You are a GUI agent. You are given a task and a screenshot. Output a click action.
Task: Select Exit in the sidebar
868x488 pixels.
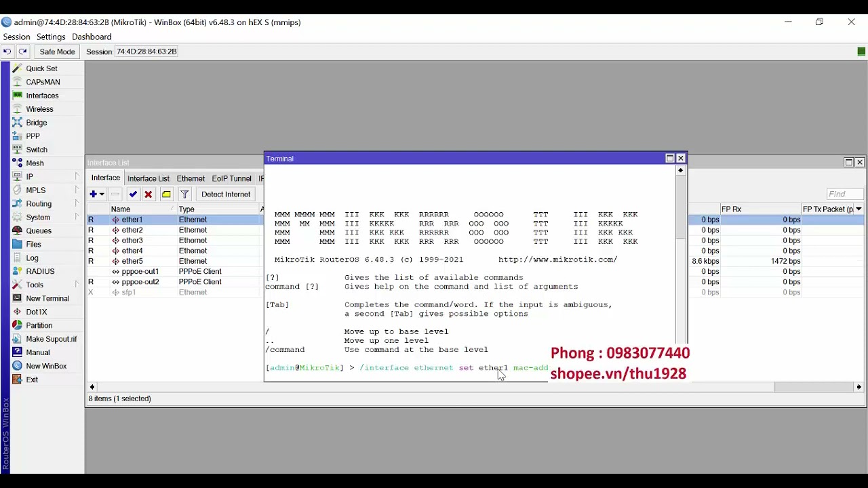pyautogui.click(x=32, y=380)
